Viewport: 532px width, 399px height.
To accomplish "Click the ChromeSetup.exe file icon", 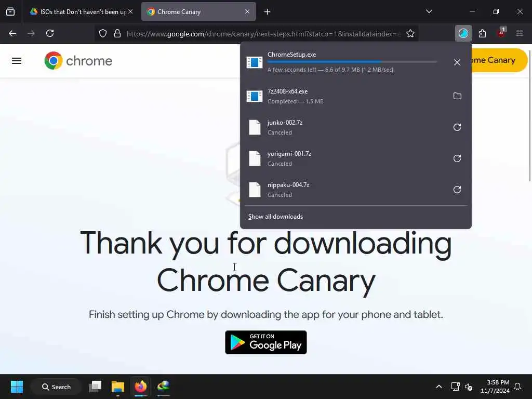I will tap(255, 62).
